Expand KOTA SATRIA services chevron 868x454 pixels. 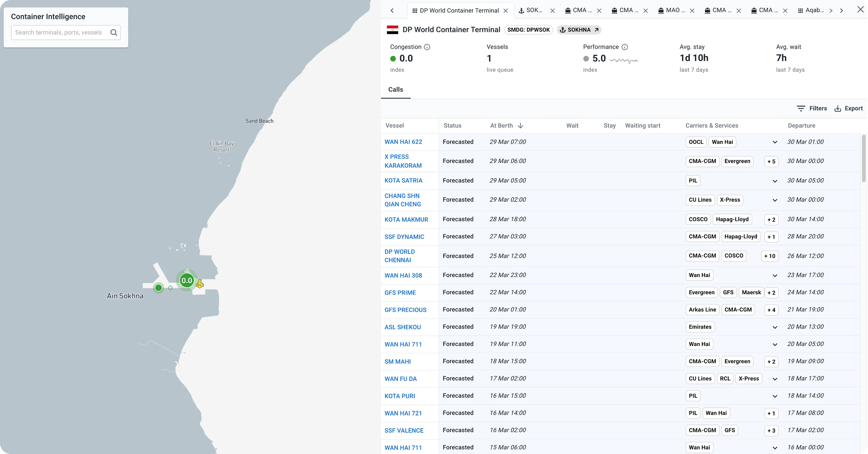[x=775, y=181]
